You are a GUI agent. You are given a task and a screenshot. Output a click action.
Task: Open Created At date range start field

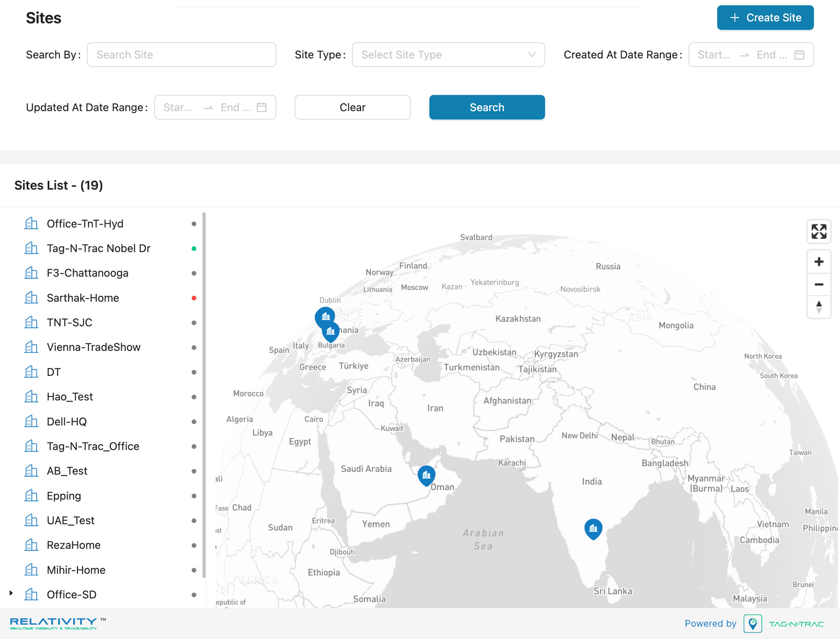pyautogui.click(x=714, y=55)
